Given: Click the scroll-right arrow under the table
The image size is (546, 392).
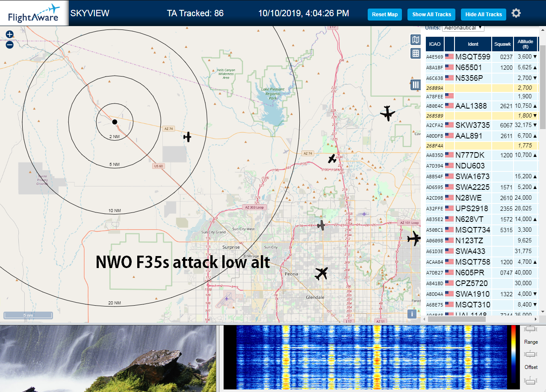Looking at the screenshot, I should pyautogui.click(x=536, y=319).
